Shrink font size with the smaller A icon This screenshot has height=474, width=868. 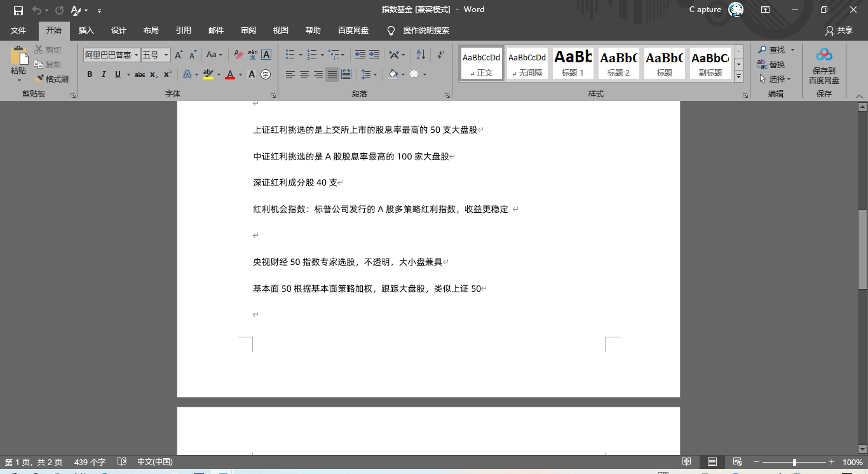(x=193, y=55)
